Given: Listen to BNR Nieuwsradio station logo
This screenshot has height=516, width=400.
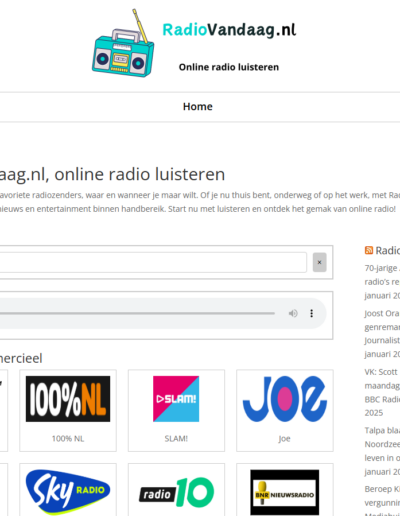Looking at the screenshot, I should point(285,492).
